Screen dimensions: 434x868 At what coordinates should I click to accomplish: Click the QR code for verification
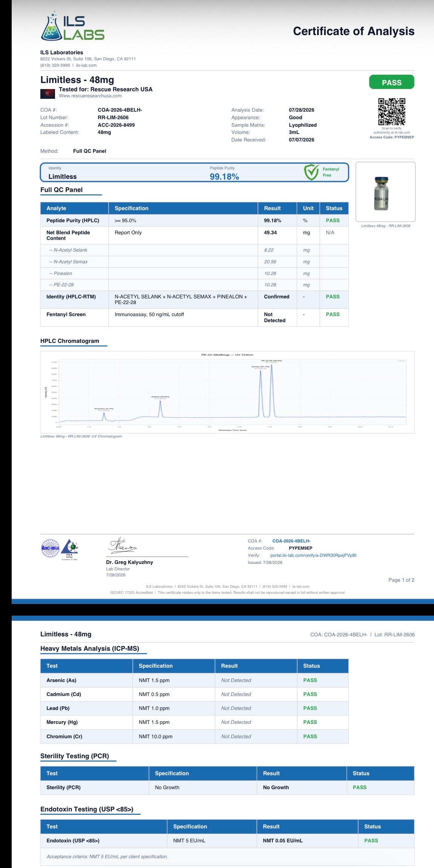click(392, 112)
